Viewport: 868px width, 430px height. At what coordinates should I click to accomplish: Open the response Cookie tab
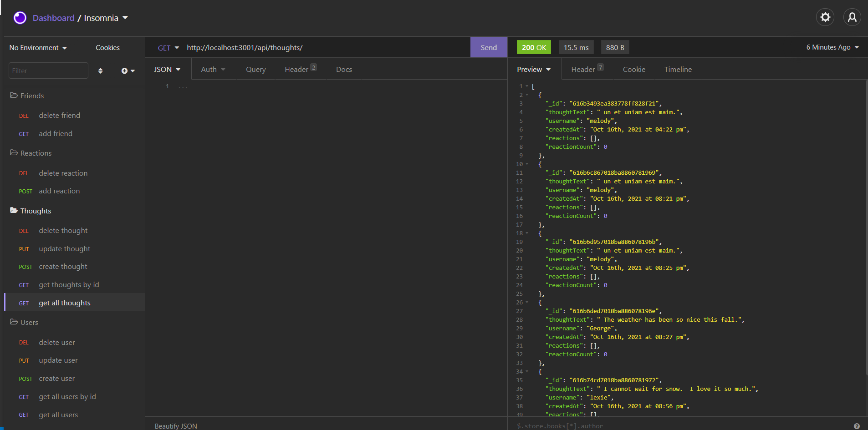pyautogui.click(x=634, y=70)
